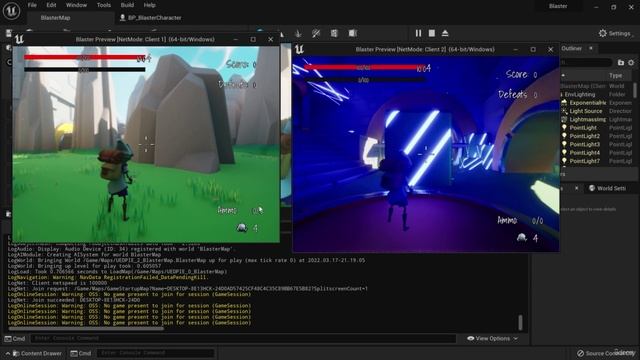Click the Ammo label in Client 2 window
This screenshot has height=360, width=640.
click(x=507, y=220)
